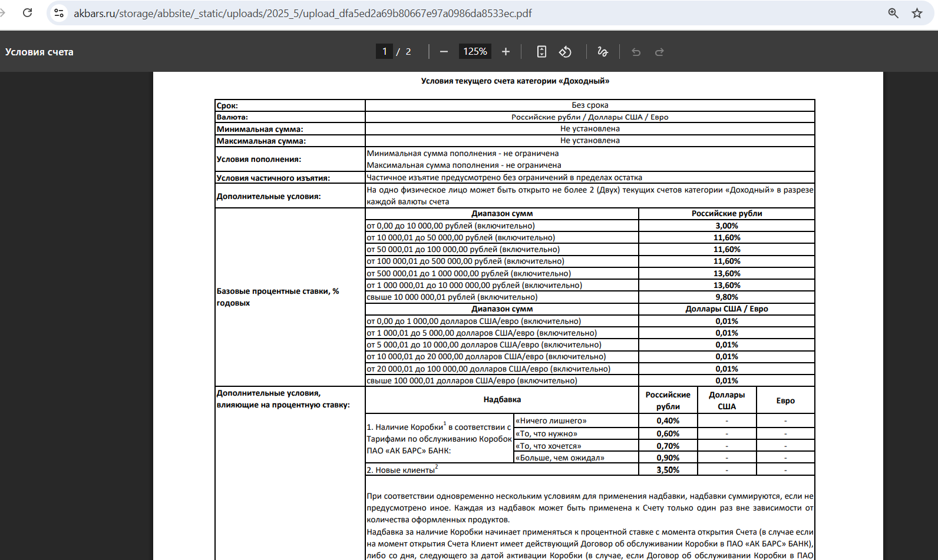Redo the annotation
Viewport: 938px width, 560px height.
659,52
